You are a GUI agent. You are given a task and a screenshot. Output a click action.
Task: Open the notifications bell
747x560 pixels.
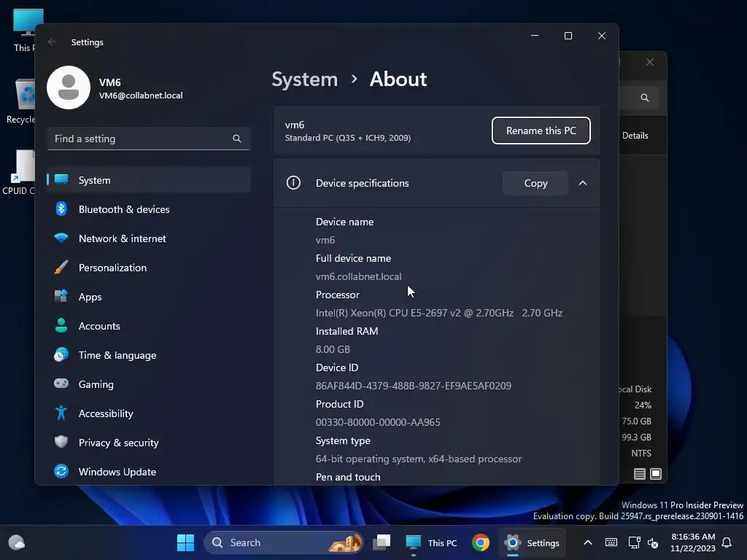coord(727,542)
